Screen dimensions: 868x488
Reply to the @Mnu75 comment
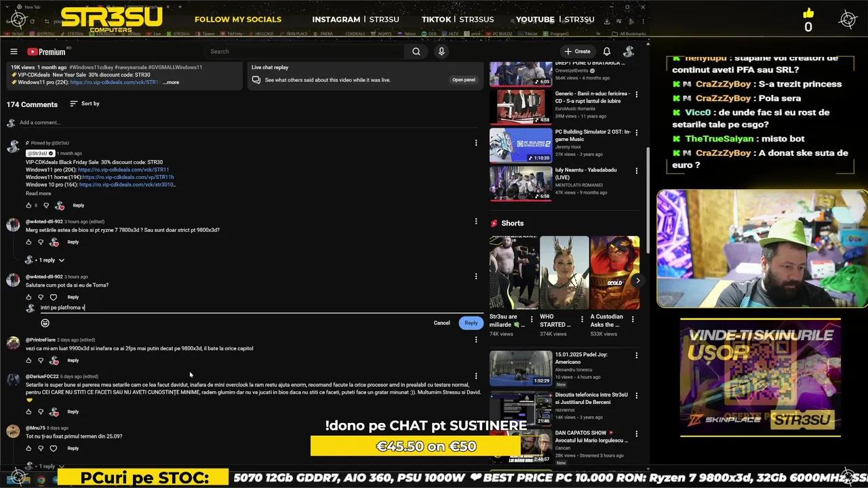coord(73,448)
